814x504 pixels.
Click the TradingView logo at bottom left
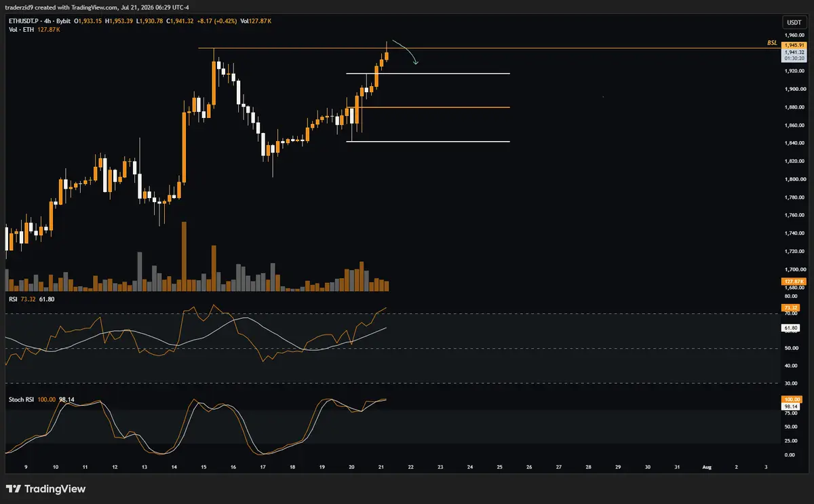coord(45,488)
